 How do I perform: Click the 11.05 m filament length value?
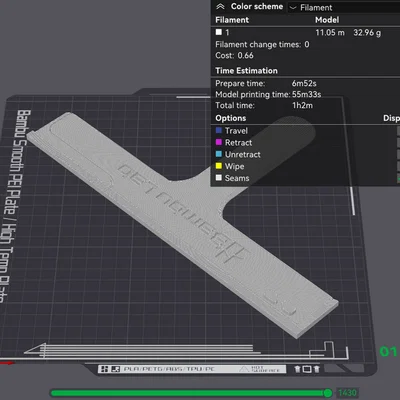coord(330,32)
